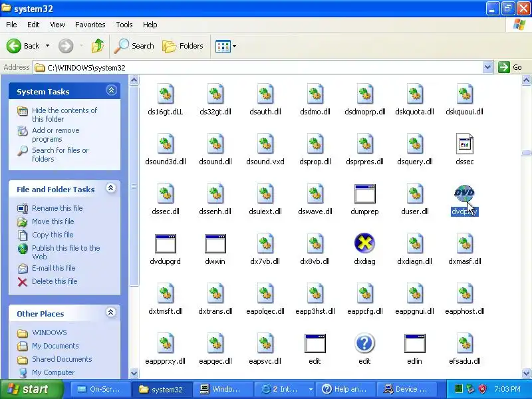Click the red security shield tray icon

point(482,389)
